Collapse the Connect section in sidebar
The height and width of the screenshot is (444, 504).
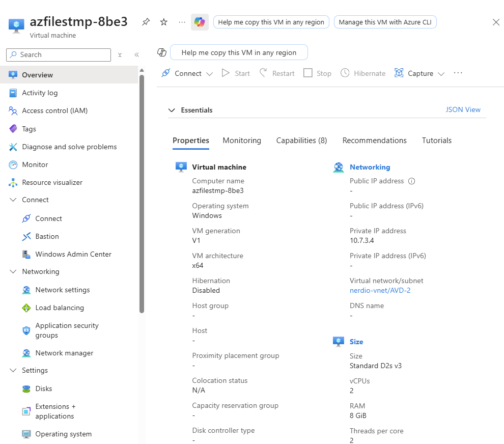tap(13, 200)
